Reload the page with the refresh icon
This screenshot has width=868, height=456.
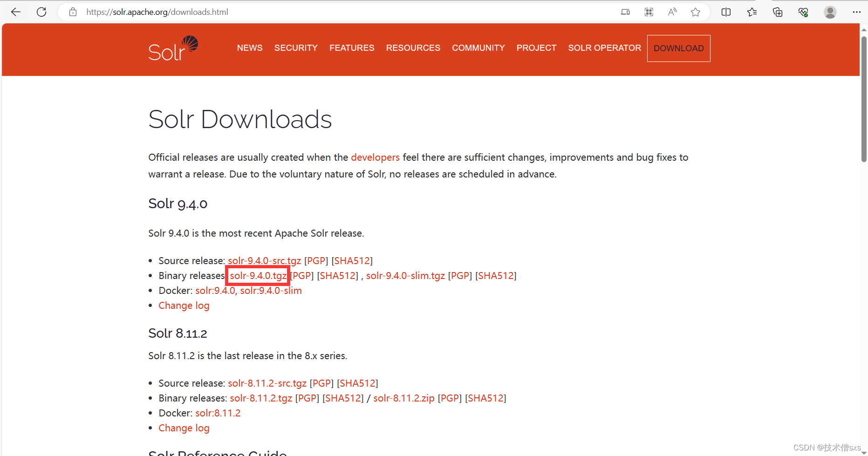click(41, 12)
